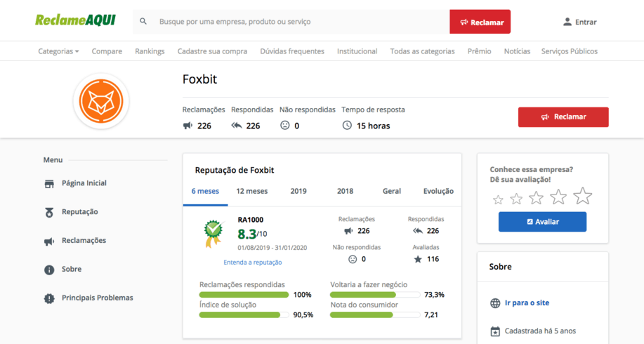
Task: Click the megaphone icon in reputation card
Action: (x=348, y=231)
